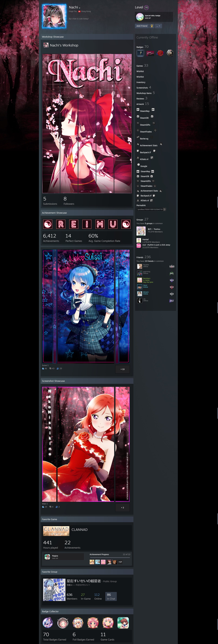Click the level 869 badge beside Remiliacn
This screenshot has width=218, height=644.
[x=172, y=280]
